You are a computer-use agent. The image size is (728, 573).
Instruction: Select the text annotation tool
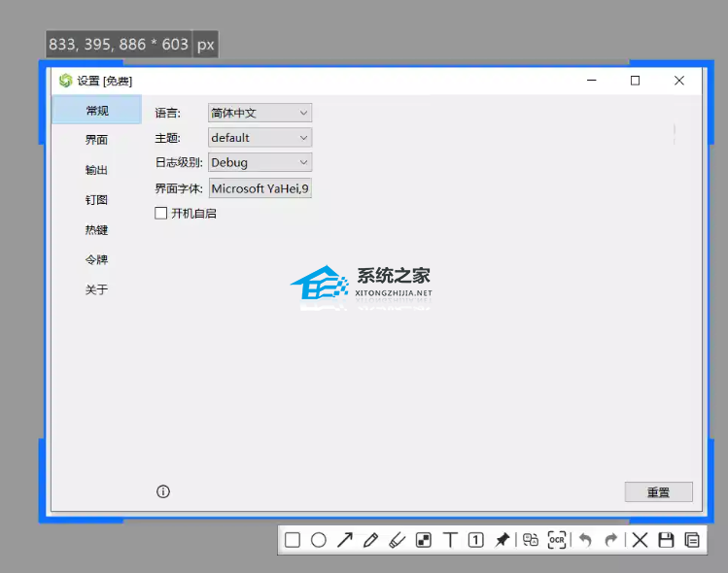[x=450, y=541]
